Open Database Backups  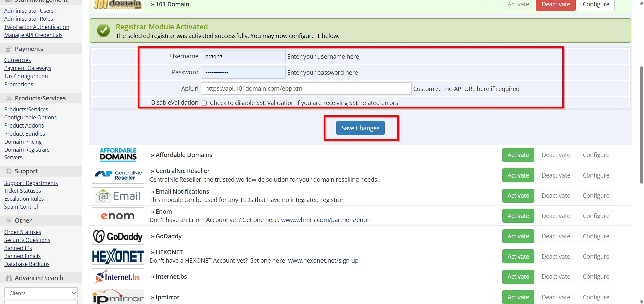click(27, 264)
